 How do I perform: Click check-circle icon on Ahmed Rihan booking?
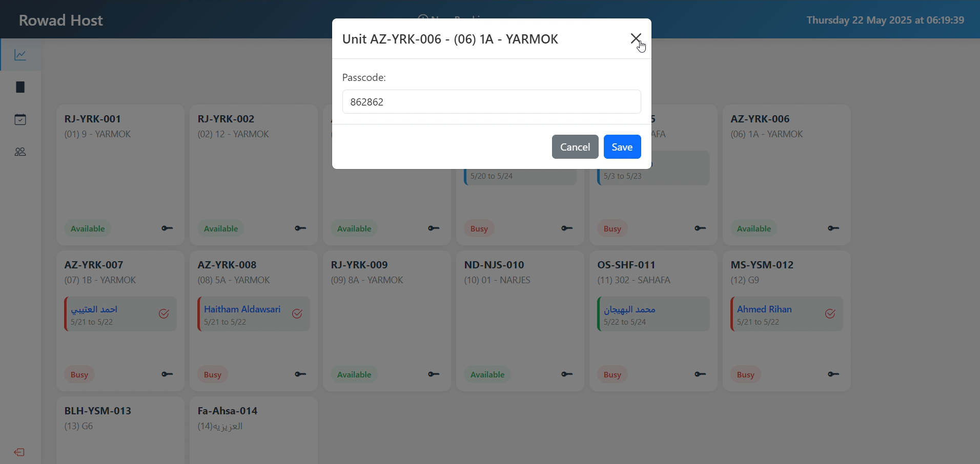830,314
